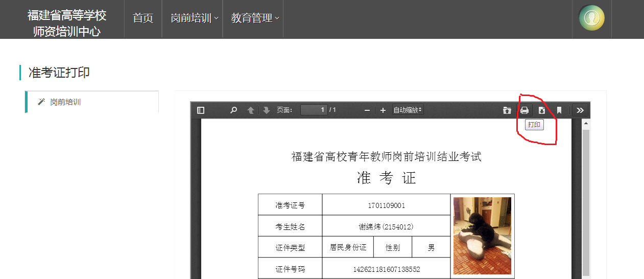Expand the PDF toolbar's more tools menu
This screenshot has width=644, height=279.
(580, 110)
